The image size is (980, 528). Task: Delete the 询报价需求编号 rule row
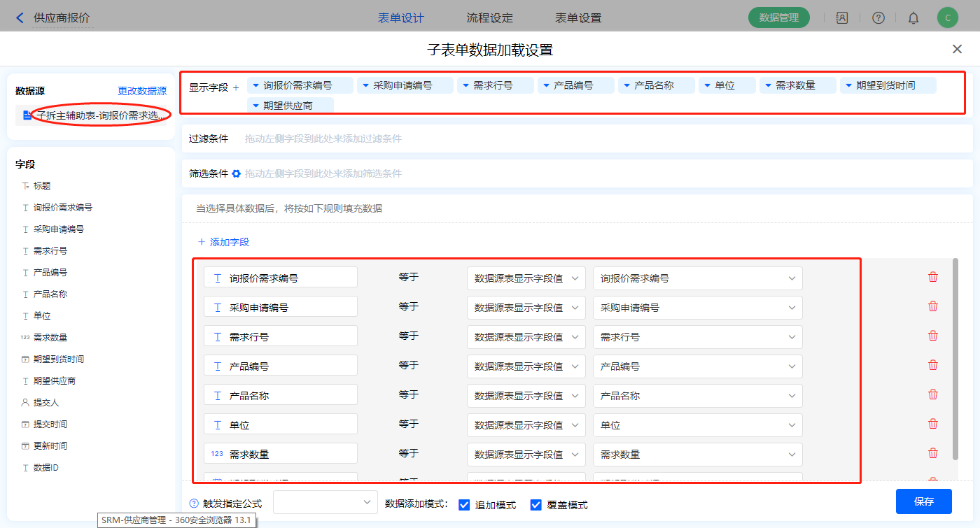pyautogui.click(x=932, y=278)
